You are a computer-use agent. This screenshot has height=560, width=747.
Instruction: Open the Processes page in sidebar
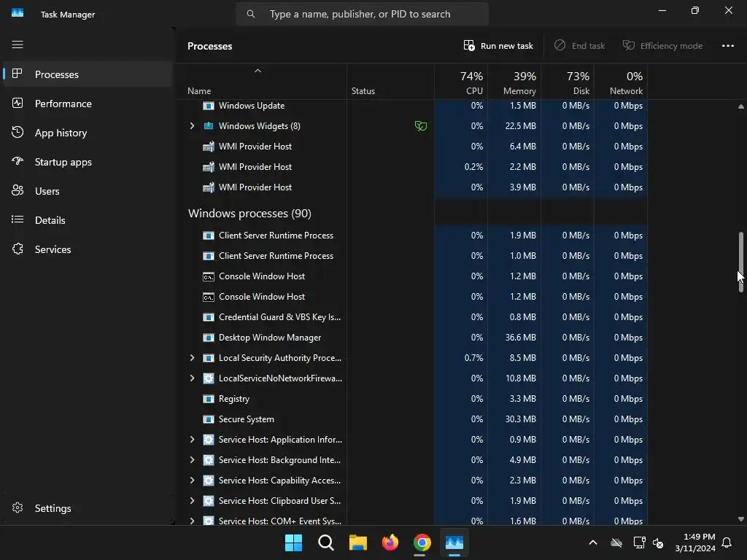tap(88, 74)
